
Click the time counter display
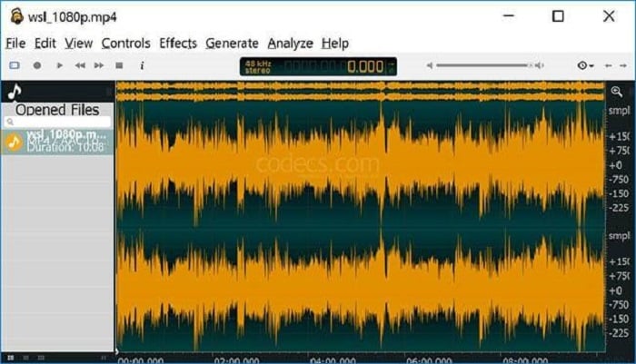point(318,66)
